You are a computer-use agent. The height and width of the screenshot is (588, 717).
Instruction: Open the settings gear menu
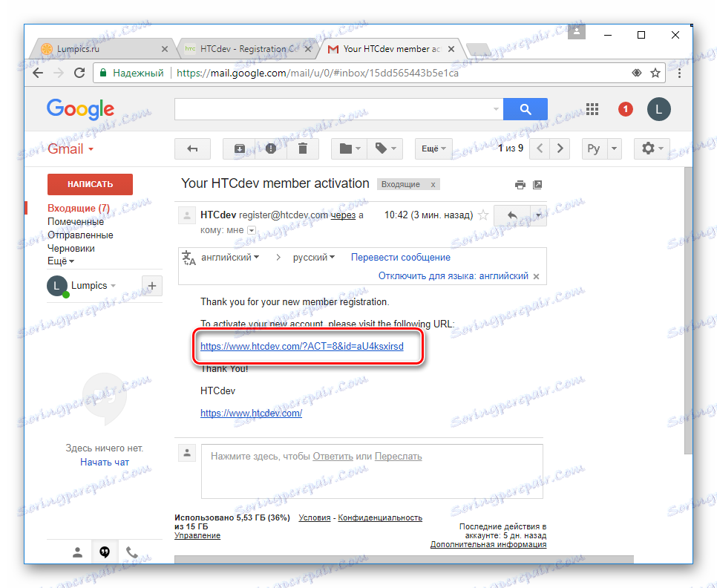click(x=652, y=148)
